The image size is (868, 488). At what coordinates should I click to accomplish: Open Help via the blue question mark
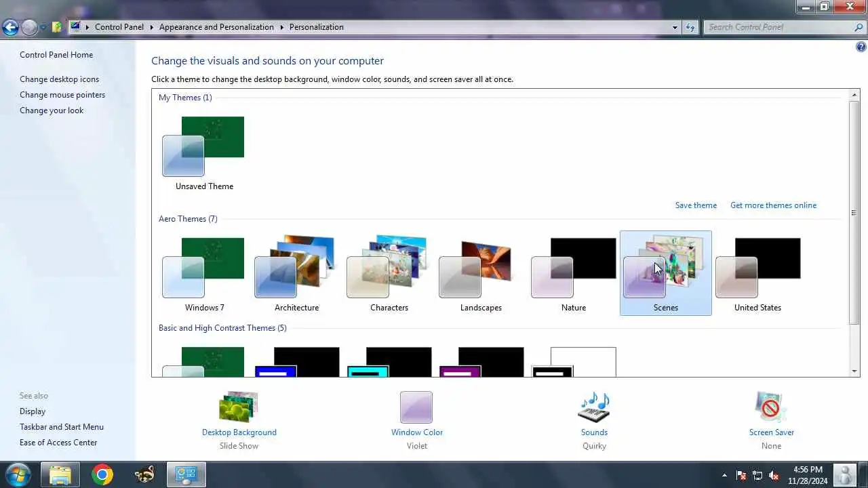tap(861, 47)
